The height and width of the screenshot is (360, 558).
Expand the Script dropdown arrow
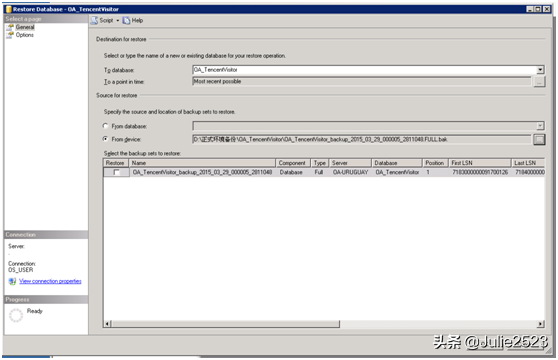(118, 21)
